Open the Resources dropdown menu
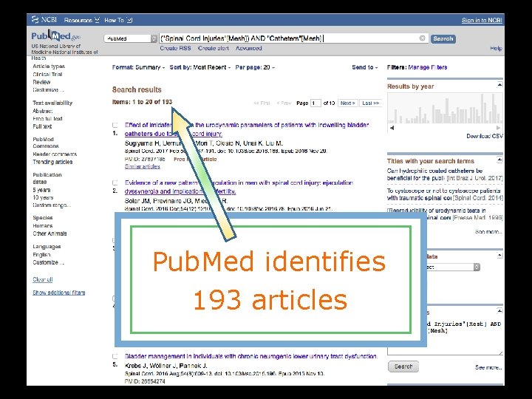The width and height of the screenshot is (532, 399). point(81,20)
